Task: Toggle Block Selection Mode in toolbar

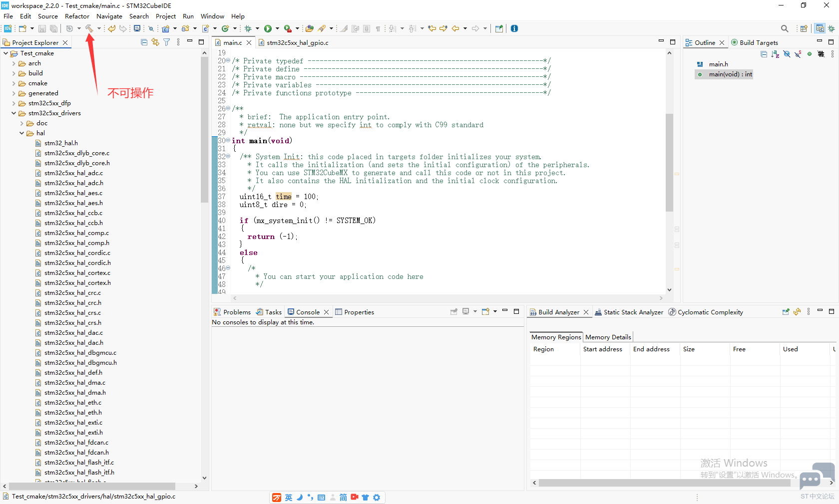Action: 367,28
